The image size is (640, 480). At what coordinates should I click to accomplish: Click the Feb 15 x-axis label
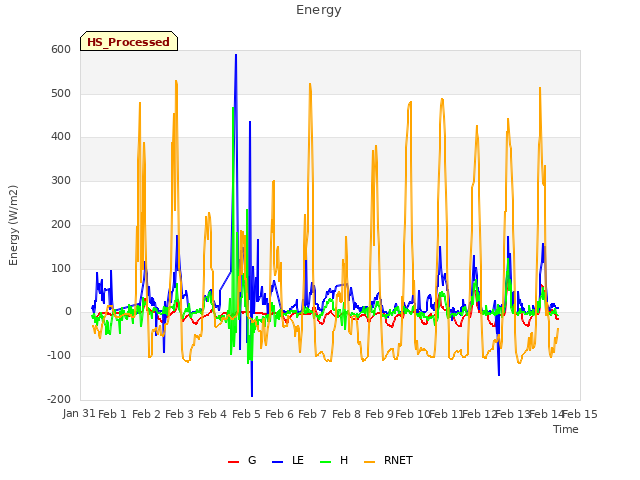[x=580, y=414]
